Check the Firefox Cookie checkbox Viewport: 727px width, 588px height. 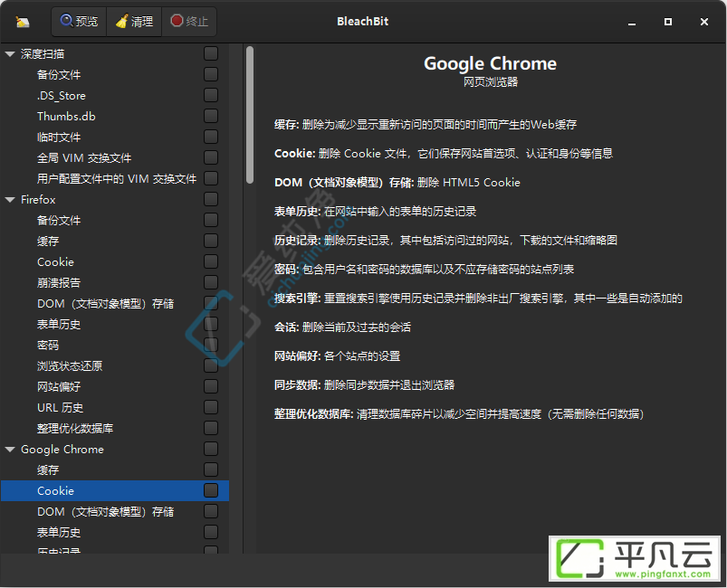click(211, 261)
